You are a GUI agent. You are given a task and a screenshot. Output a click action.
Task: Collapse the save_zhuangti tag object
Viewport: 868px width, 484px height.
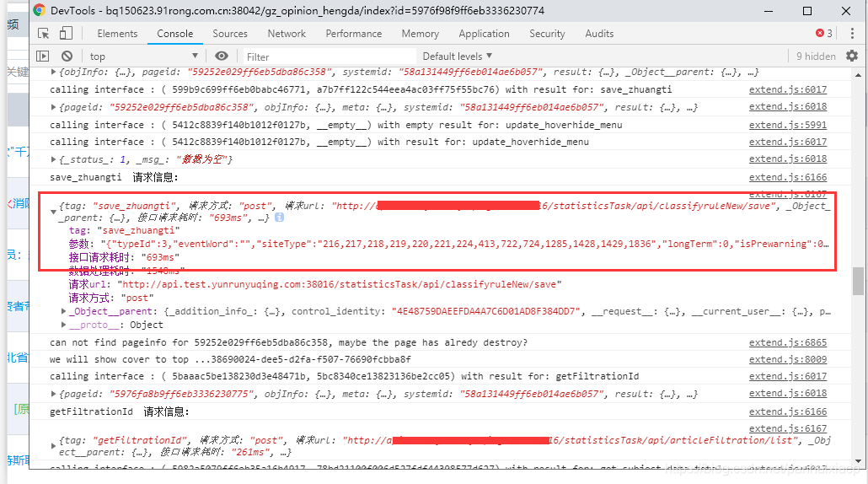(x=53, y=212)
